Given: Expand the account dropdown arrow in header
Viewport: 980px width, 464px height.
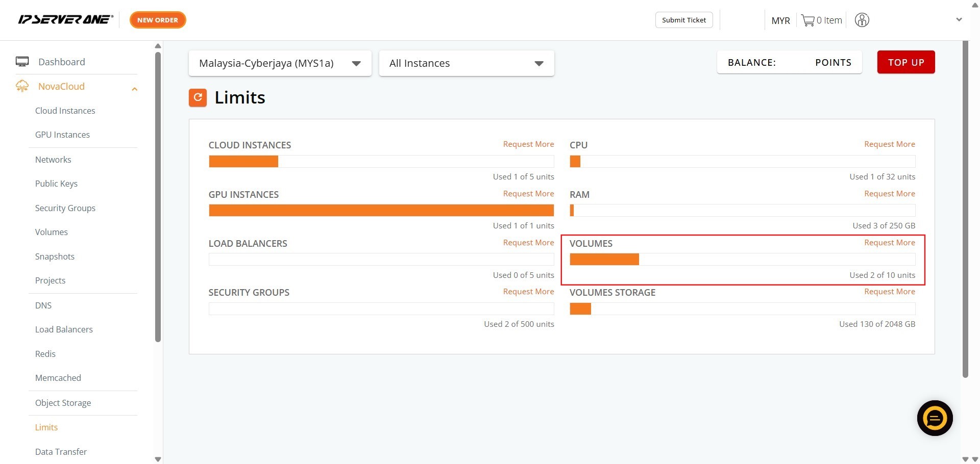Looking at the screenshot, I should [959, 20].
